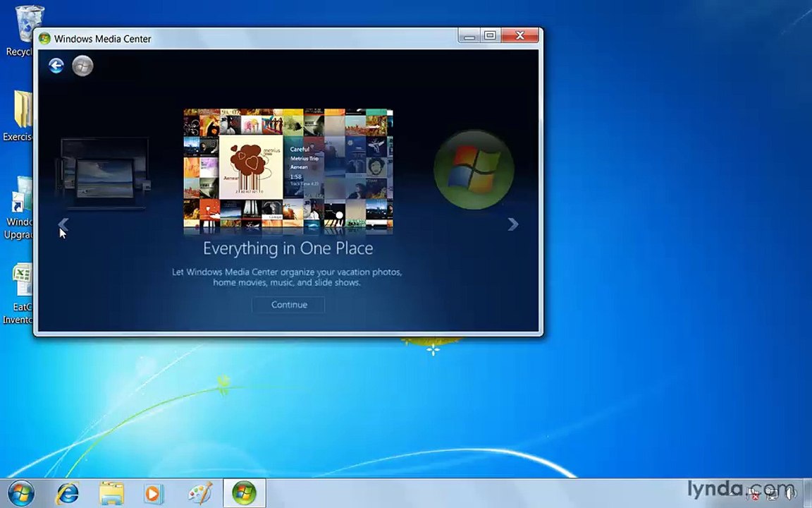The width and height of the screenshot is (812, 508).
Task: Advance to next slide with right chevron
Action: (512, 224)
